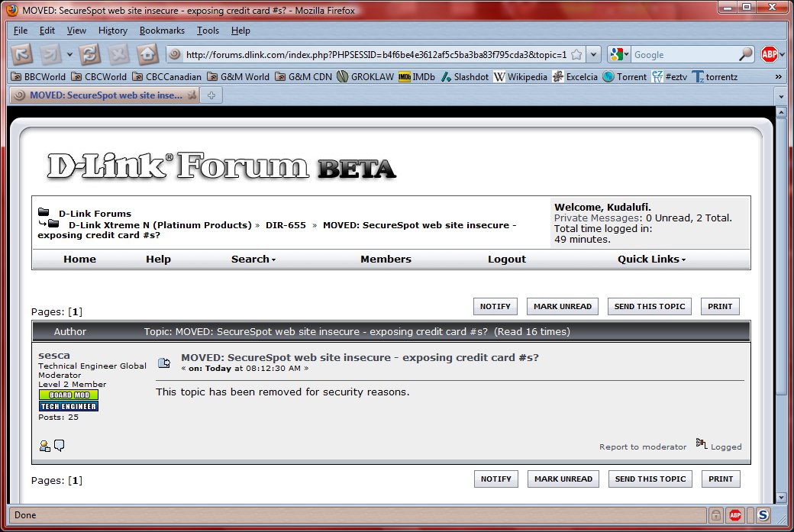Image resolution: width=794 pixels, height=532 pixels.
Task: Open the View menu
Action: point(76,31)
